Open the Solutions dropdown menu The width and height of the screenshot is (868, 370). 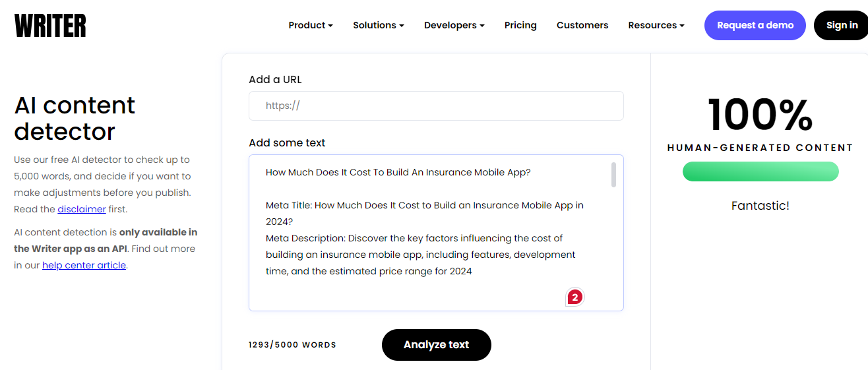pos(379,25)
